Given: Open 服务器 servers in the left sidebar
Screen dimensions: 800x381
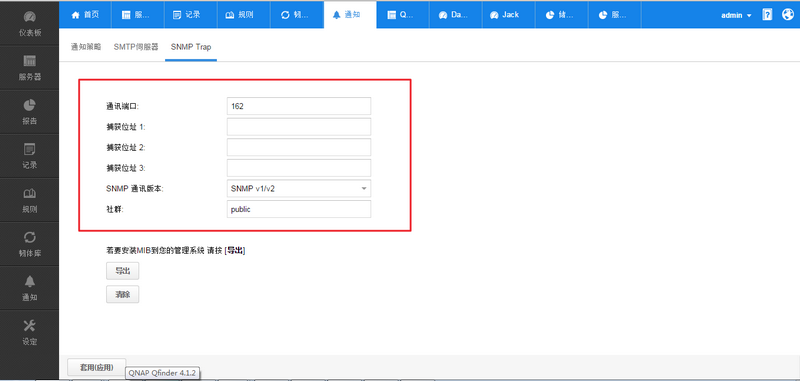Looking at the screenshot, I should [30, 68].
